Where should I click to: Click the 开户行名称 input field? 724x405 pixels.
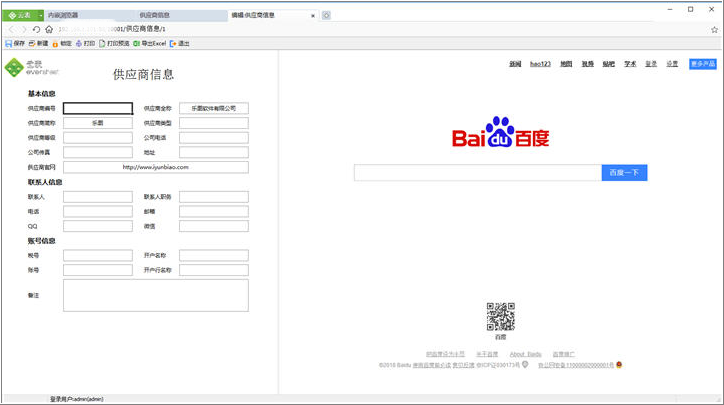pos(214,270)
